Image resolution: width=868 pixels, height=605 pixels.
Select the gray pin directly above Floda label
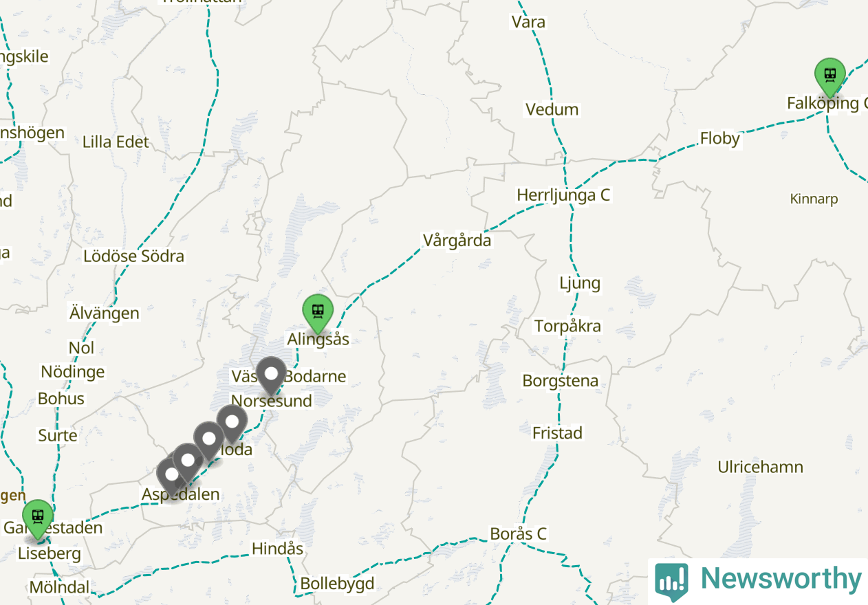[232, 422]
